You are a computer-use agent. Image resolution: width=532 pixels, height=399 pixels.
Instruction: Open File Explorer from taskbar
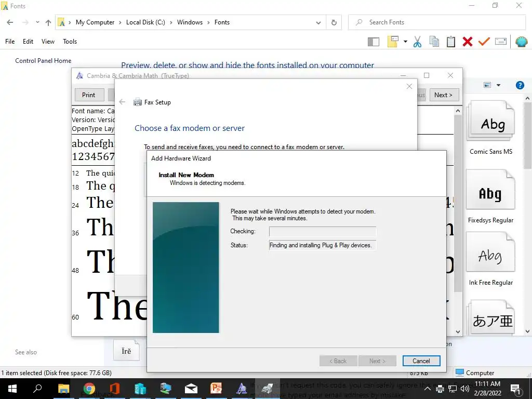click(63, 389)
